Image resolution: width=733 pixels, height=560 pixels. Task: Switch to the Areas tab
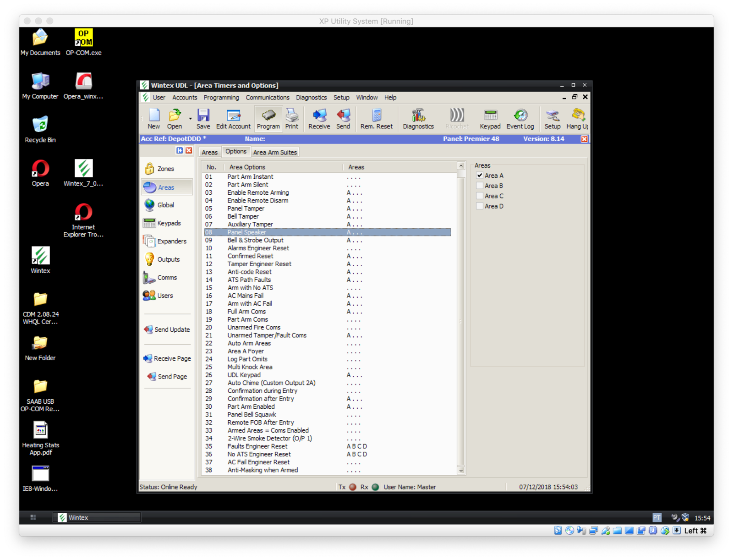[x=210, y=152]
